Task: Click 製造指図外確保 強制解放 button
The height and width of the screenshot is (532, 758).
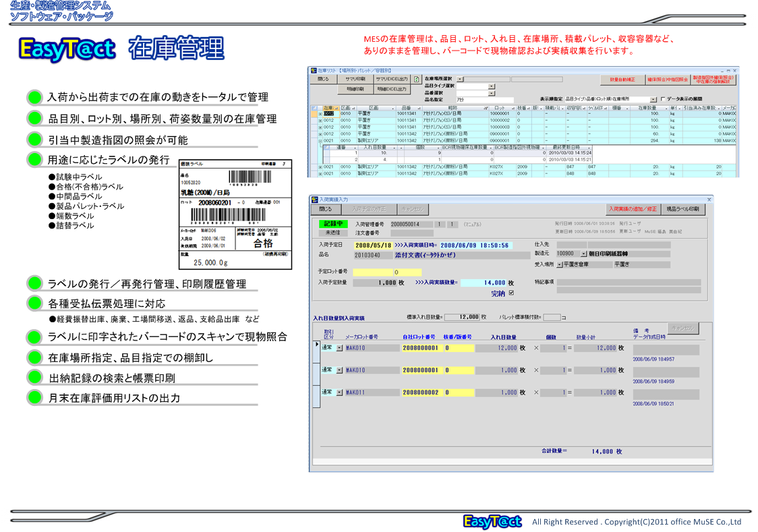Action: (713, 80)
